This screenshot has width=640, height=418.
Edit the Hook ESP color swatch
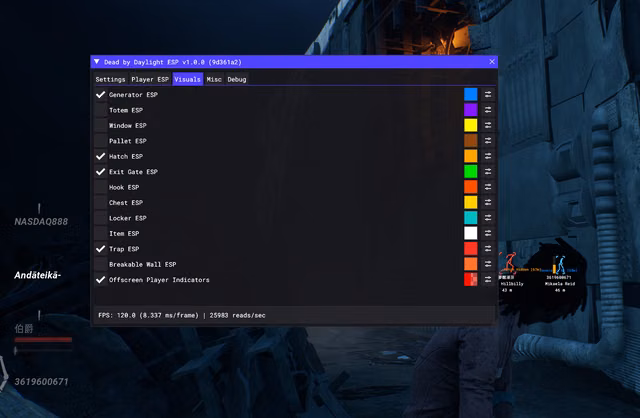click(471, 187)
